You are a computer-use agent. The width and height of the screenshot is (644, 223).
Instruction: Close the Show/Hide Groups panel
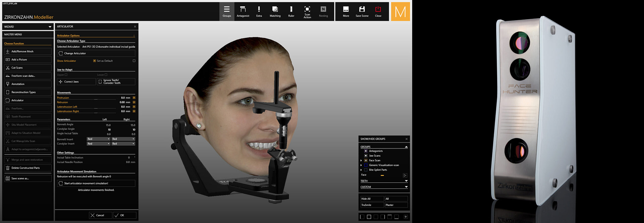coord(407,139)
